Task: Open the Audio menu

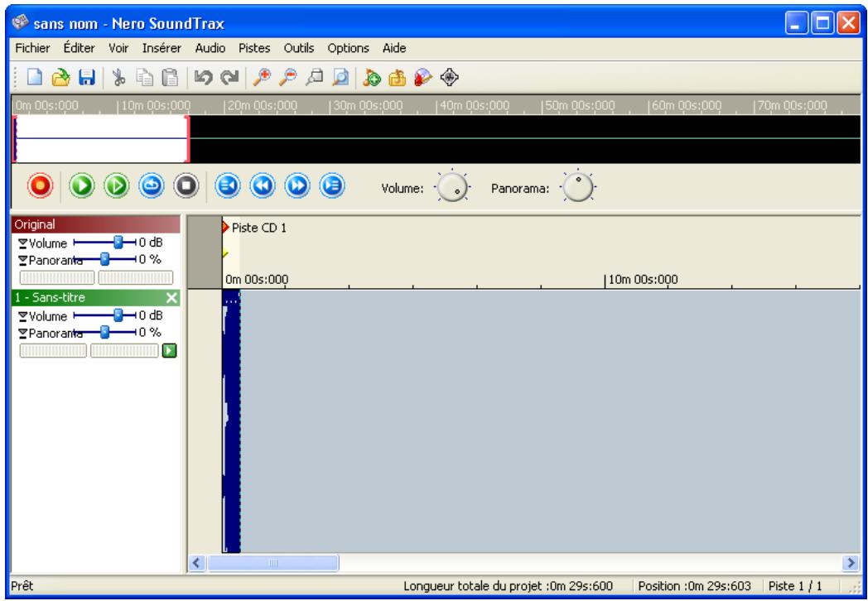Action: point(210,48)
